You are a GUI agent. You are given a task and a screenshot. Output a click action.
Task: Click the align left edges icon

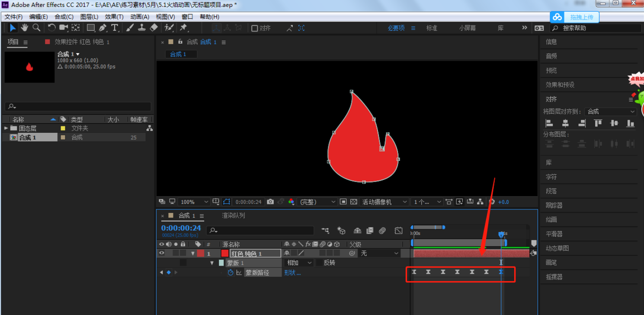click(549, 123)
